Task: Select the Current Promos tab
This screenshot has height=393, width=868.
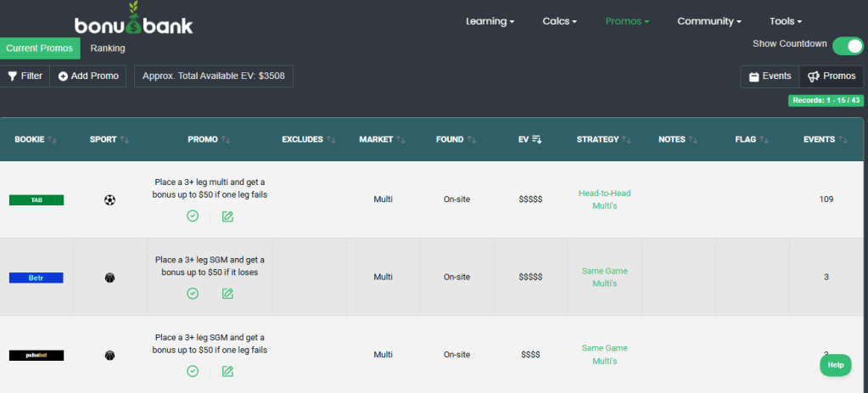Action: point(40,48)
